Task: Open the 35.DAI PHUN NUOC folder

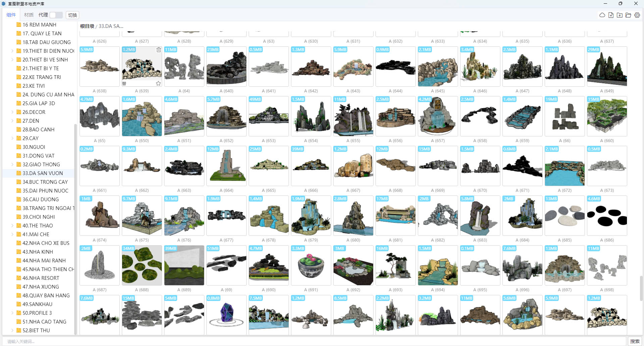Action: [x=45, y=190]
